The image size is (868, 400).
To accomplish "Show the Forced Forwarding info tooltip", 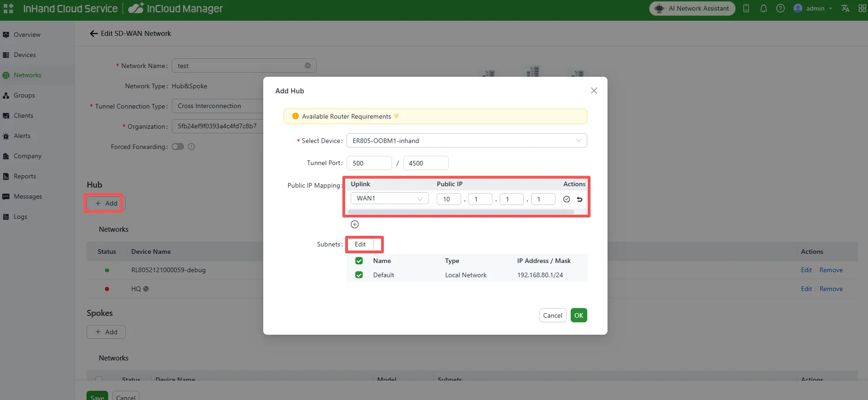I will pyautogui.click(x=191, y=147).
